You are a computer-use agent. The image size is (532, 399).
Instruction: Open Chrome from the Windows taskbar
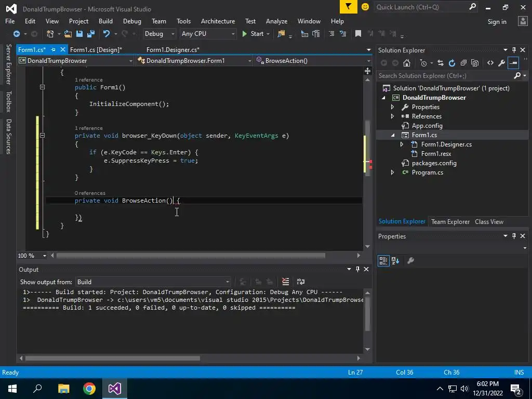(x=89, y=389)
